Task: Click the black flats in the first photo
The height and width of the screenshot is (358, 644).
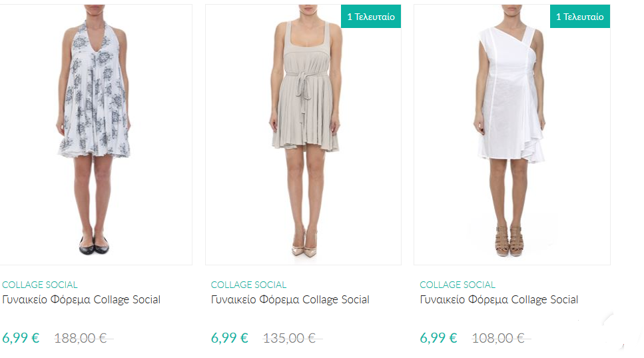Action: (x=94, y=246)
